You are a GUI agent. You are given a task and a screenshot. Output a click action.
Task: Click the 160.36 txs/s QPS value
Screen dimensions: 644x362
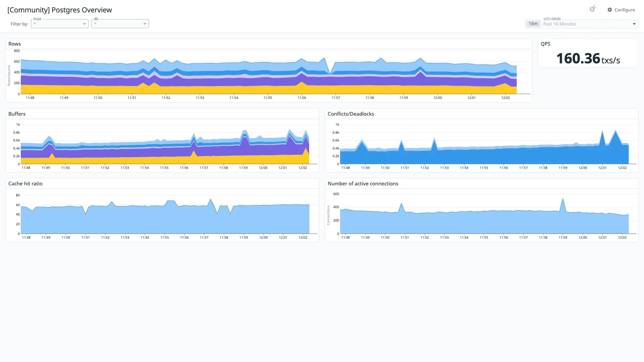coord(588,59)
